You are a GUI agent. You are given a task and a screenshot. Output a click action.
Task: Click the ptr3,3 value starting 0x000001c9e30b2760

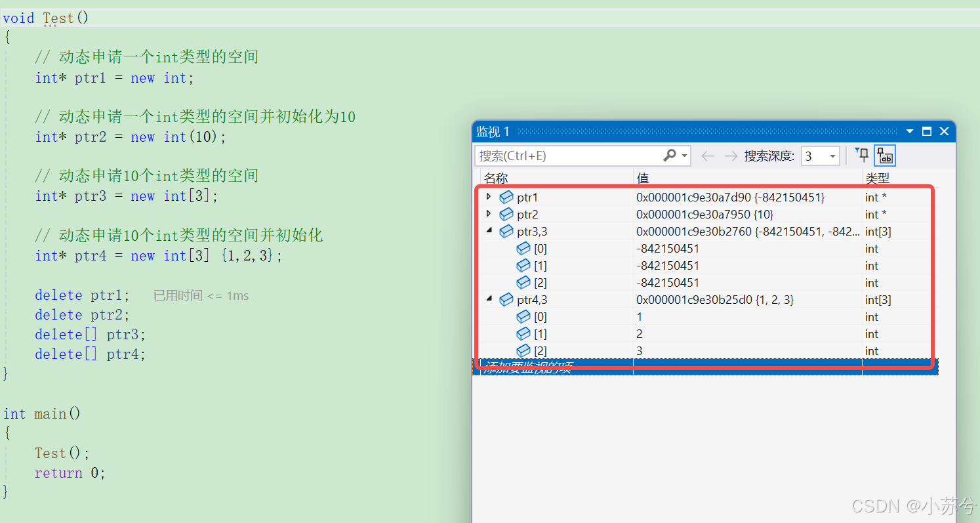click(x=748, y=231)
